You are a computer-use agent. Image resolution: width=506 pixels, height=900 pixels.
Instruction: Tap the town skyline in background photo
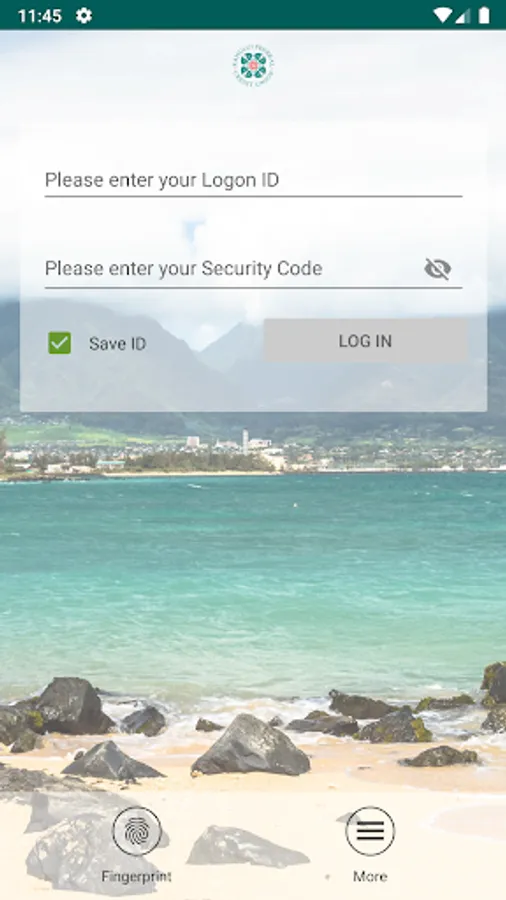coord(252,451)
